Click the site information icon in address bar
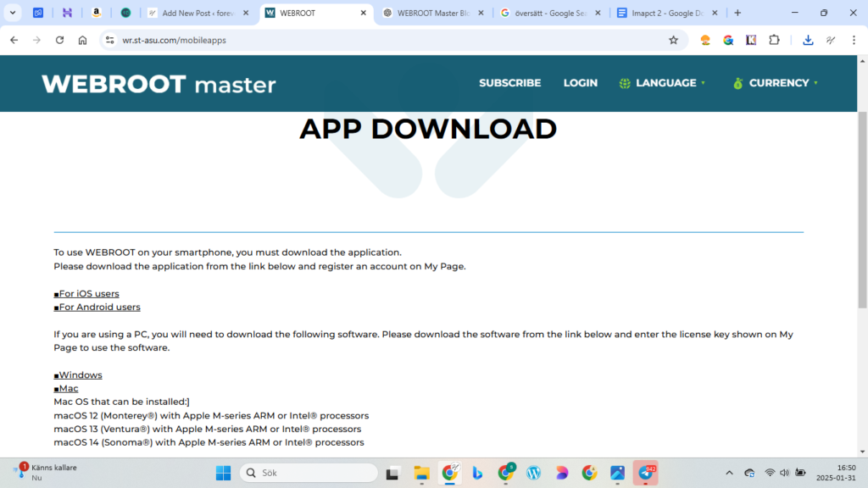This screenshot has width=868, height=488. (109, 40)
